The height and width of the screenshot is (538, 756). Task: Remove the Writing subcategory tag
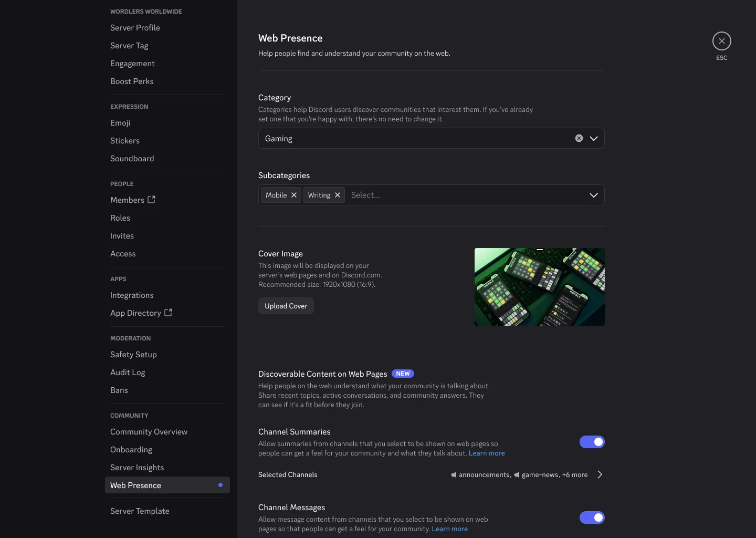coord(338,195)
